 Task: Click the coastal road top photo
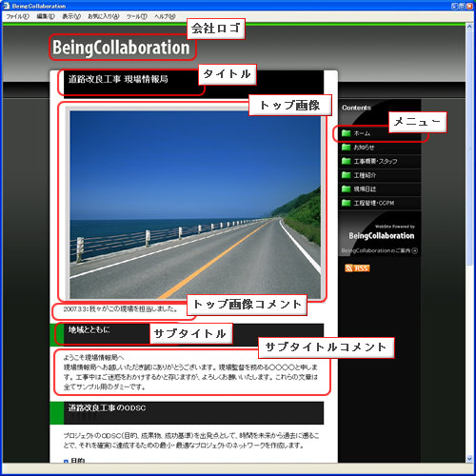(x=195, y=205)
